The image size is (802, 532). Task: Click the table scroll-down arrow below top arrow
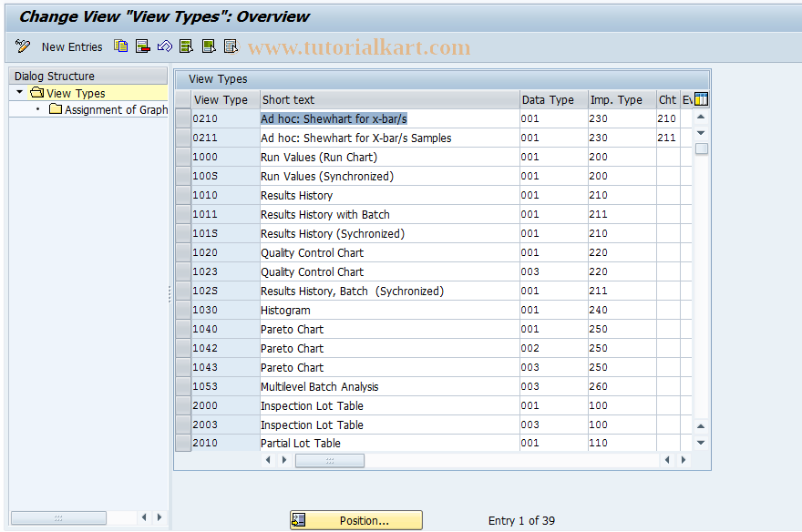tap(701, 133)
